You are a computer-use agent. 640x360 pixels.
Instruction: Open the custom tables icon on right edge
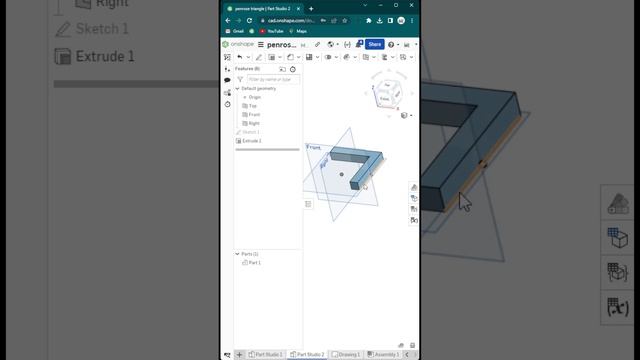coord(414,209)
